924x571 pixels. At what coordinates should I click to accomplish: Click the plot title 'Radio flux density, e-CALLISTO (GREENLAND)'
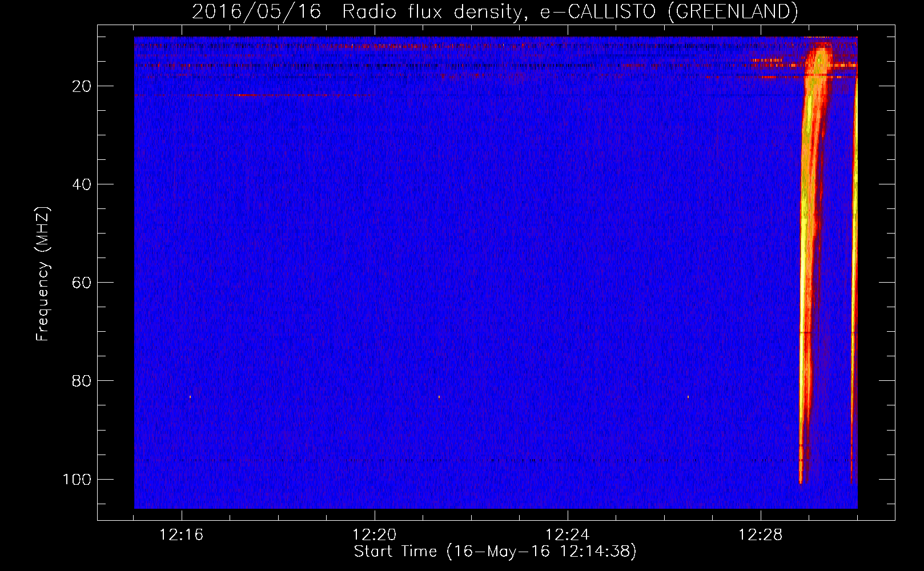click(x=570, y=12)
